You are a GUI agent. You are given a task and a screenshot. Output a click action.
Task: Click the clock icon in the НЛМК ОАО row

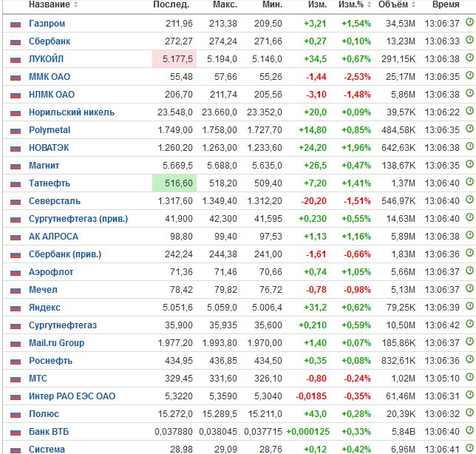469,93
